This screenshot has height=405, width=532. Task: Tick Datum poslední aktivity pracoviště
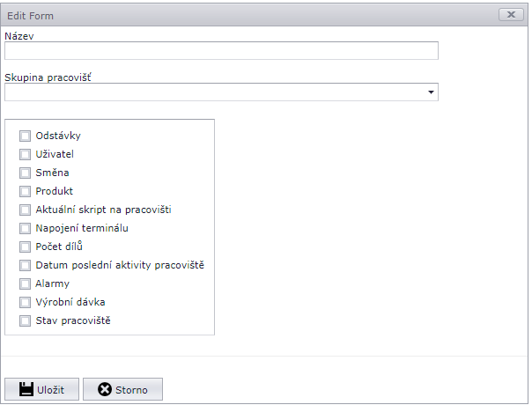25,265
